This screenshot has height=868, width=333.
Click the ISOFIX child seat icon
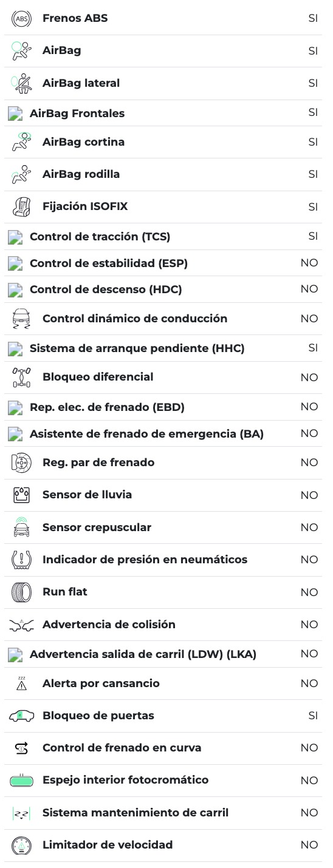(x=21, y=206)
